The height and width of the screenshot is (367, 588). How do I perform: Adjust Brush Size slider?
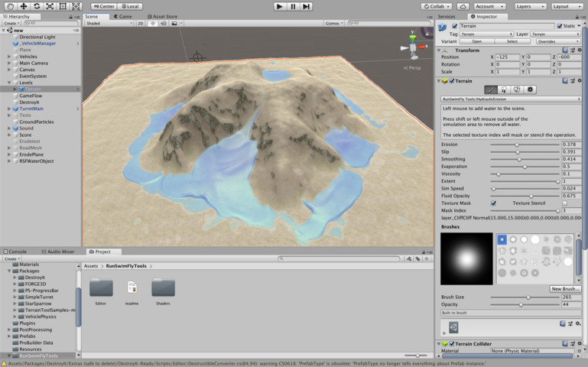tap(525, 297)
